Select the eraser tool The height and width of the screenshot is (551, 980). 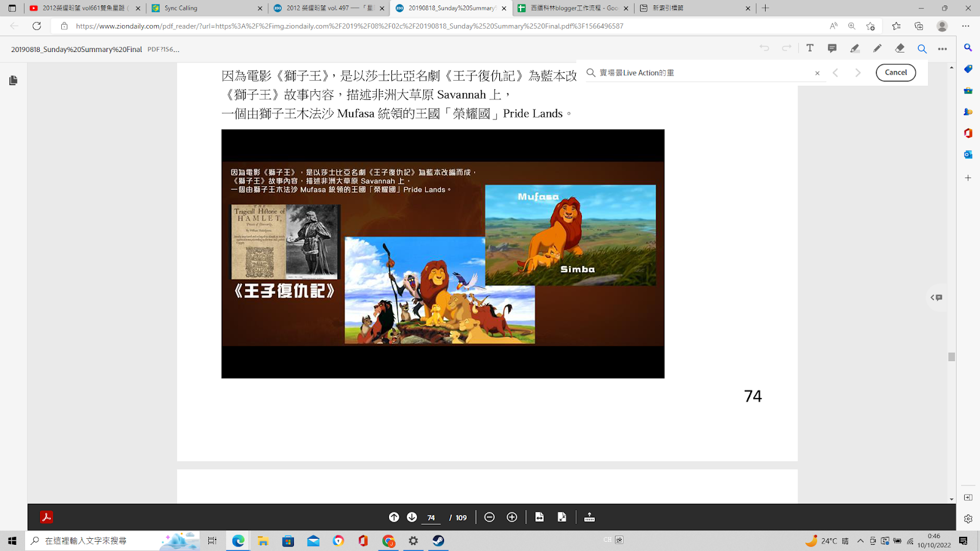[x=900, y=48]
